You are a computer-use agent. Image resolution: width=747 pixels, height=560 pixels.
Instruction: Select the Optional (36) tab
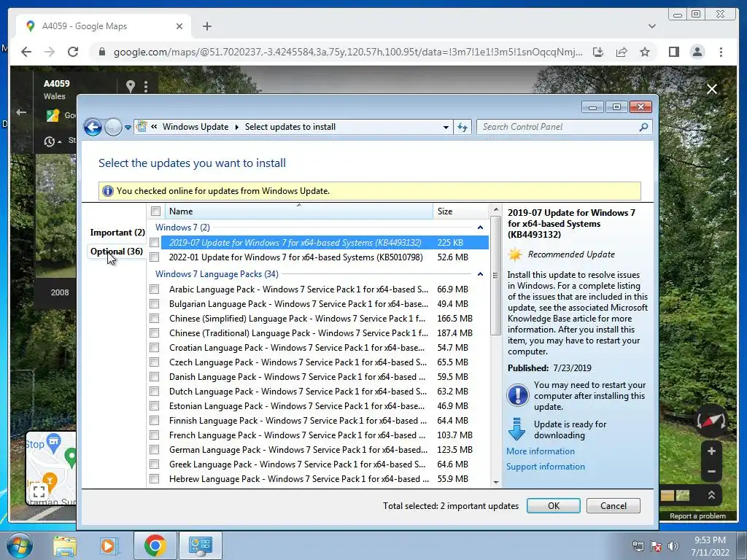coord(117,252)
